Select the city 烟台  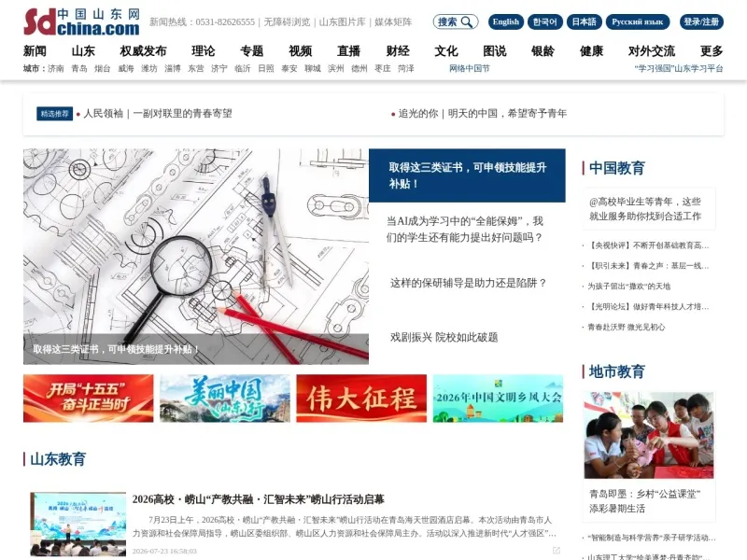point(103,68)
